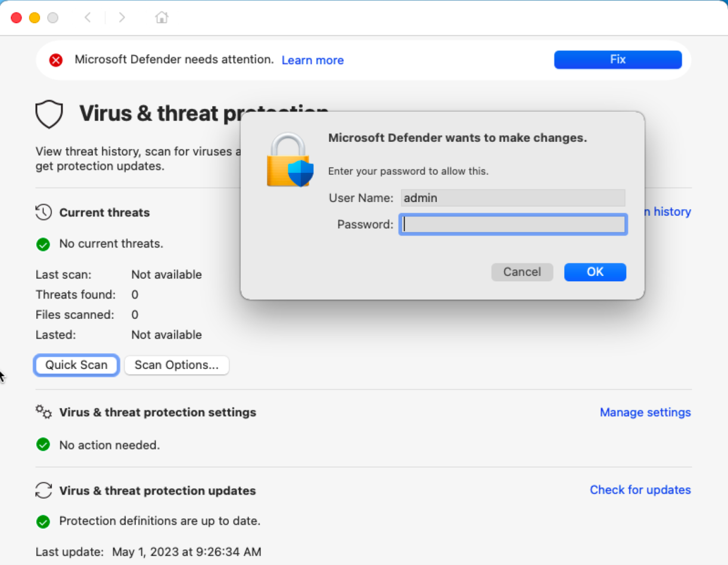The image size is (728, 565).
Task: Click the gears icon by protection settings
Action: (43, 412)
